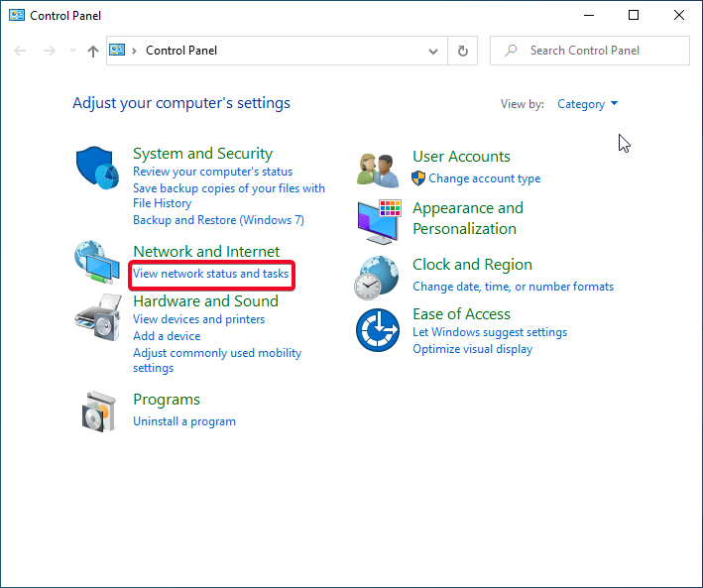
Task: Open View network status and tasks
Action: click(210, 274)
